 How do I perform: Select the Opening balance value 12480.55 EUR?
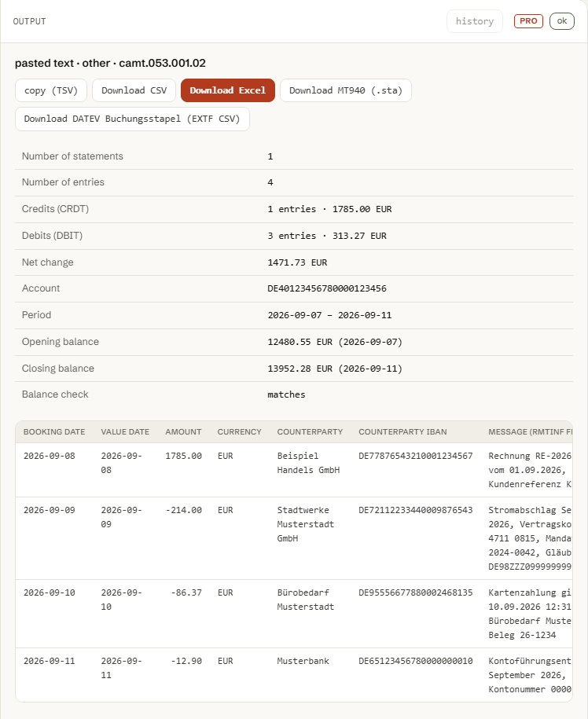point(335,342)
